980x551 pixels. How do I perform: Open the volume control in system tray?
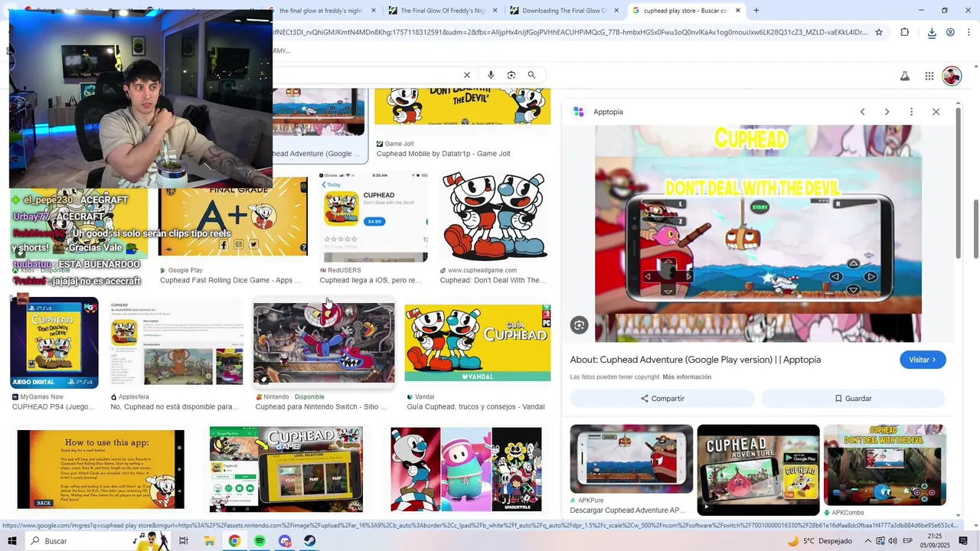(x=893, y=541)
